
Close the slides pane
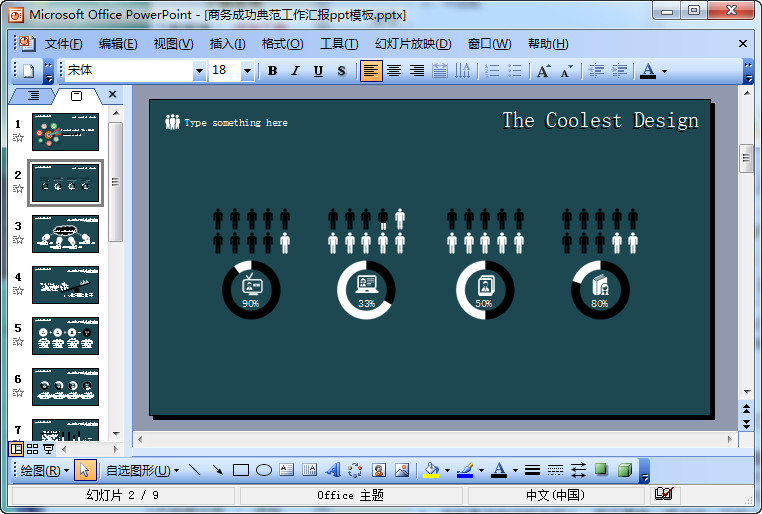point(112,94)
